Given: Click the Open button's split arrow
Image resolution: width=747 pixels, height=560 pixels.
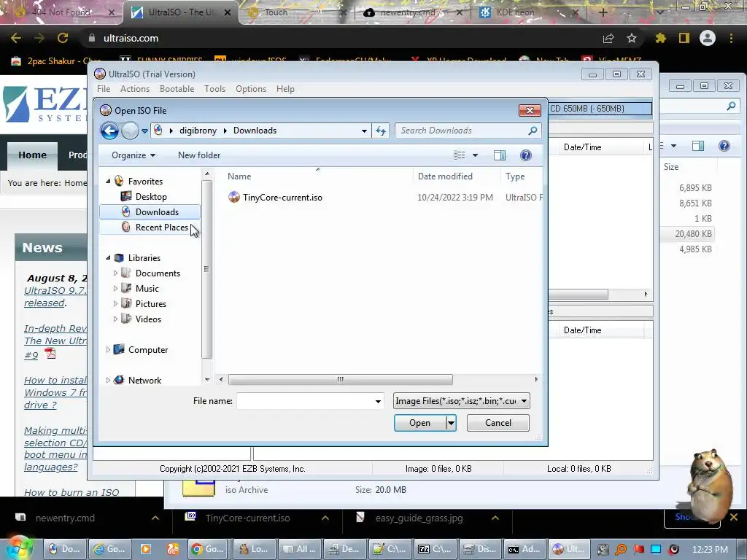Looking at the screenshot, I should click(451, 423).
